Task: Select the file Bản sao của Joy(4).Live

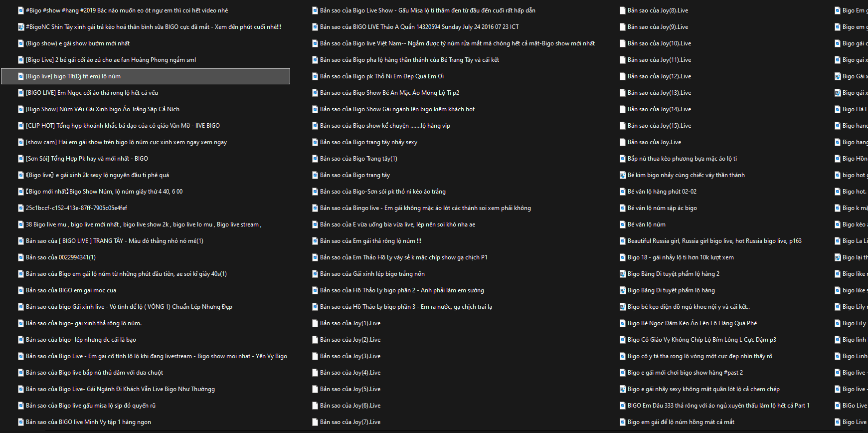Action: click(350, 373)
